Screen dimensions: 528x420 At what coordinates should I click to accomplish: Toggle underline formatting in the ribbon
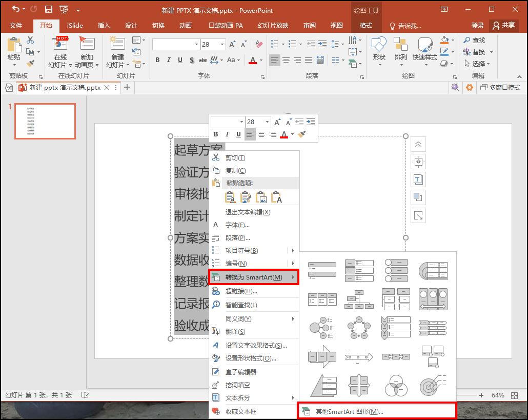179,60
